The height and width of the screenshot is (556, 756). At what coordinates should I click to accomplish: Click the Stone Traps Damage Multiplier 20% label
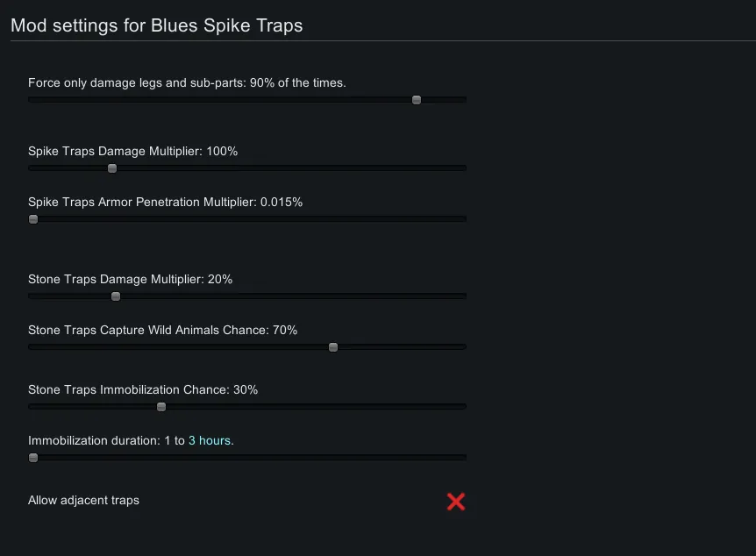tap(130, 280)
